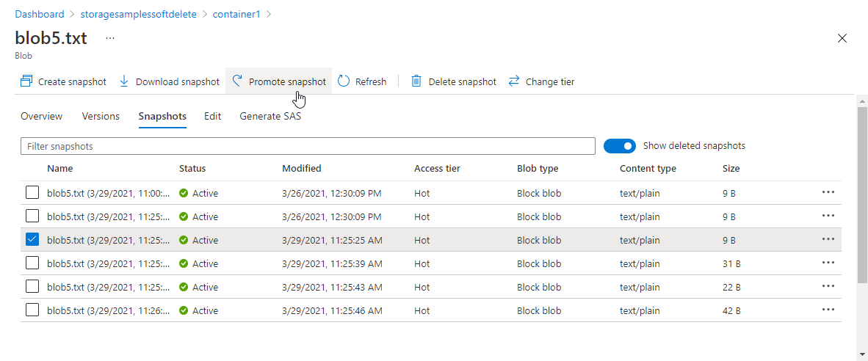Open ellipsis menu beside blob5.txt title
This screenshot has width=868, height=361.
tap(110, 38)
